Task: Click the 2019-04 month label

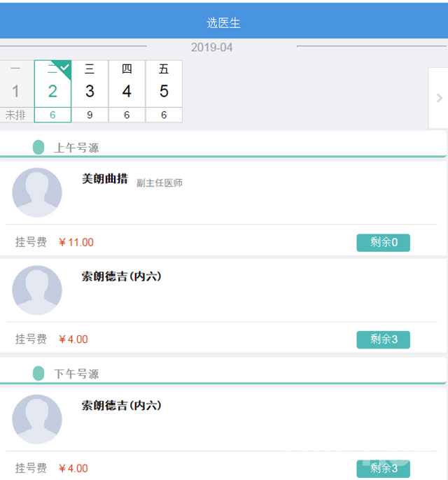Action: [211, 48]
